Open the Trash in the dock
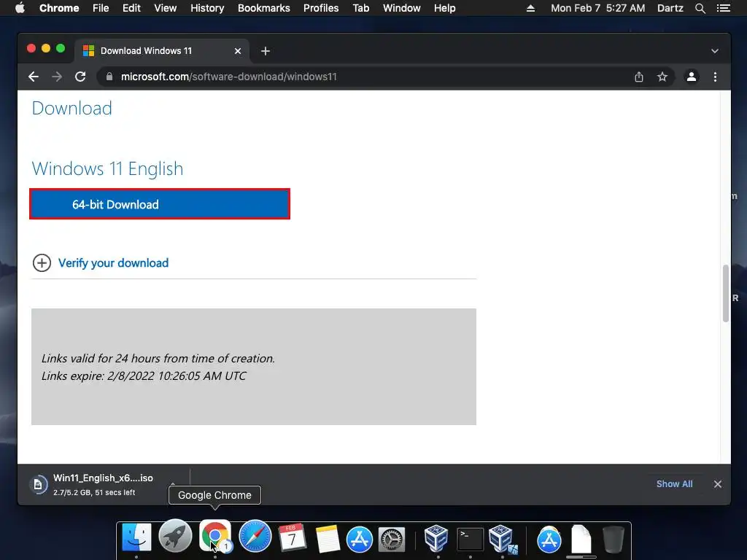Image resolution: width=747 pixels, height=560 pixels. point(614,539)
